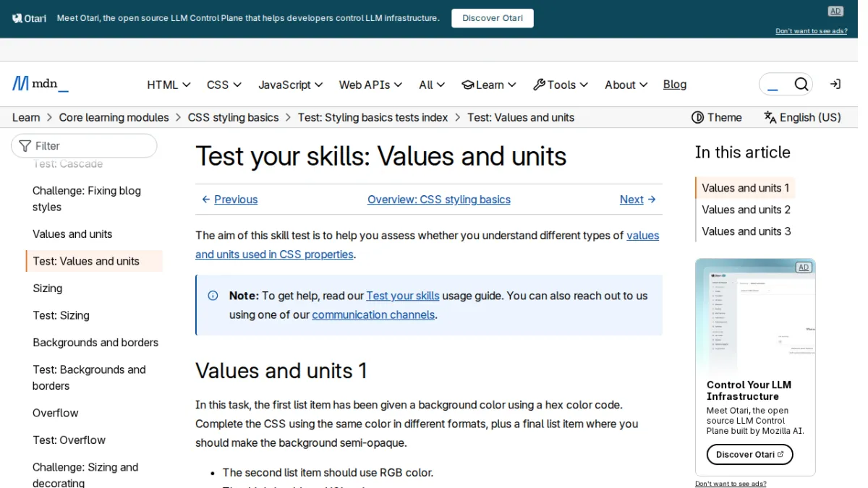This screenshot has height=488, width=868.
Task: Go to the Next page link
Action: [638, 200]
